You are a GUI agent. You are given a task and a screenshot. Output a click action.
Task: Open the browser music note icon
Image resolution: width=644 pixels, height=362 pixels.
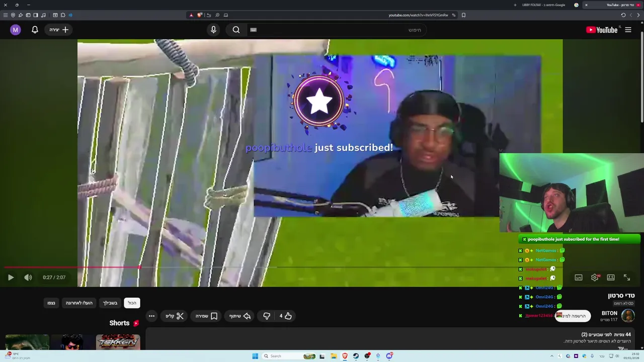point(43,15)
